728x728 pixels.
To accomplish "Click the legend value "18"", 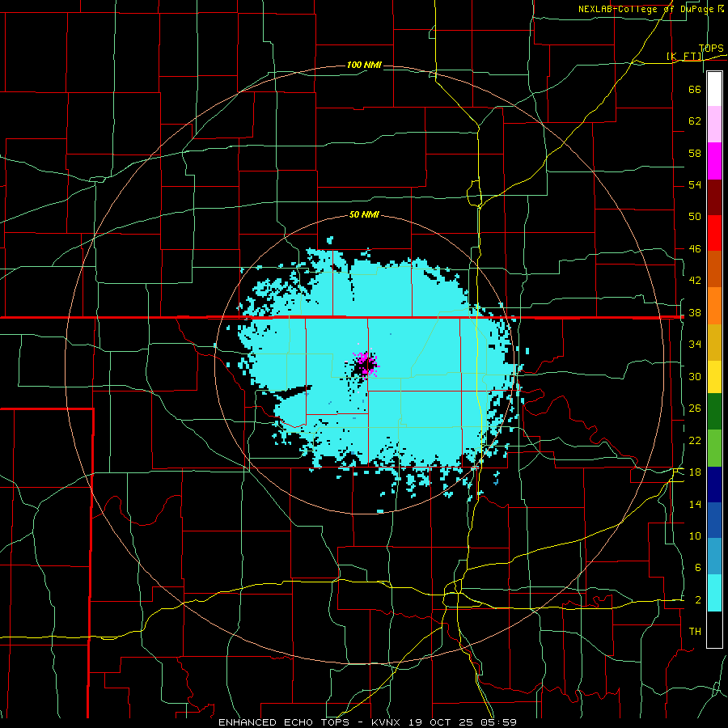I will (x=695, y=472).
